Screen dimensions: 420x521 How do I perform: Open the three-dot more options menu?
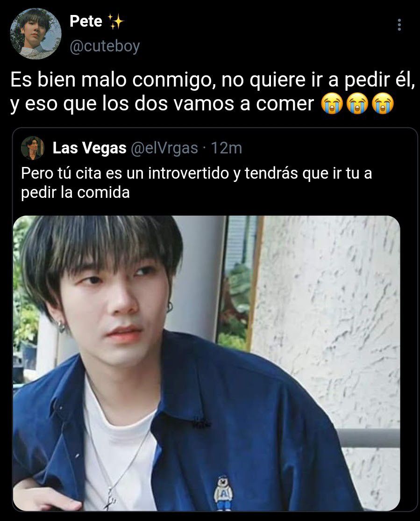(x=399, y=25)
